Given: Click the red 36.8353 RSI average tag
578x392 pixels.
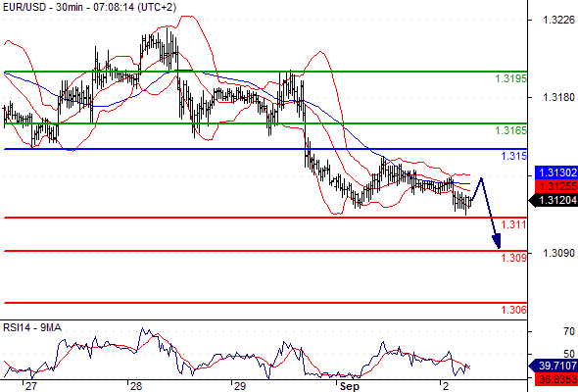Looking at the screenshot, I should point(556,379).
